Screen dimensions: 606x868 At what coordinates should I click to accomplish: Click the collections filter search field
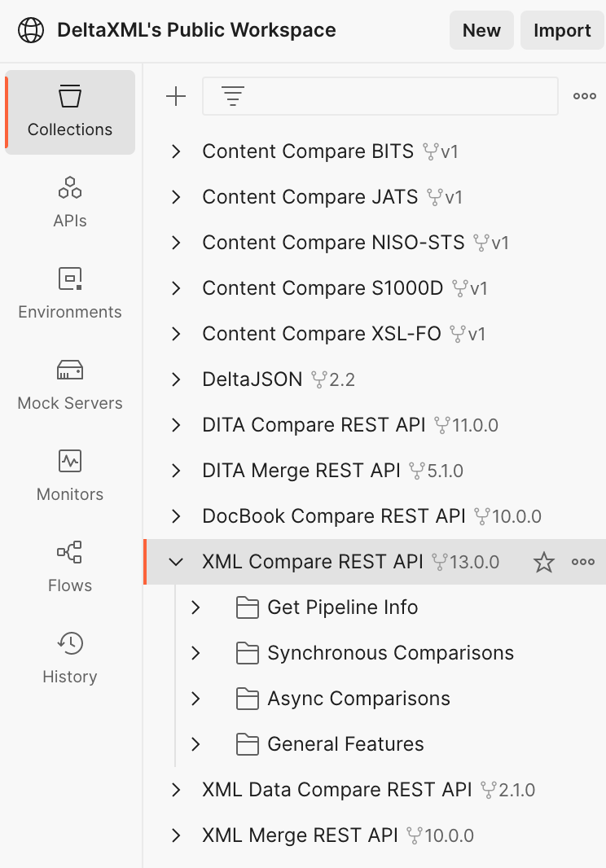(391, 97)
